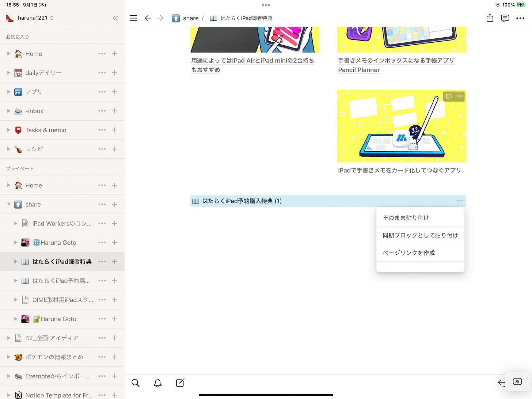This screenshot has width=532, height=399.
Task: Open レシピ page in sidebar
Action: [34, 149]
